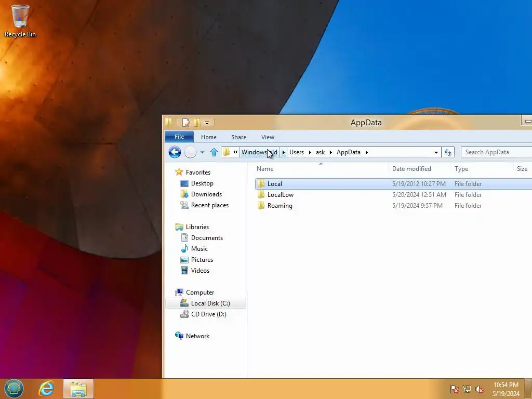This screenshot has height=399, width=532.
Task: Open the recent locations dropdown arrow
Action: coord(202,152)
